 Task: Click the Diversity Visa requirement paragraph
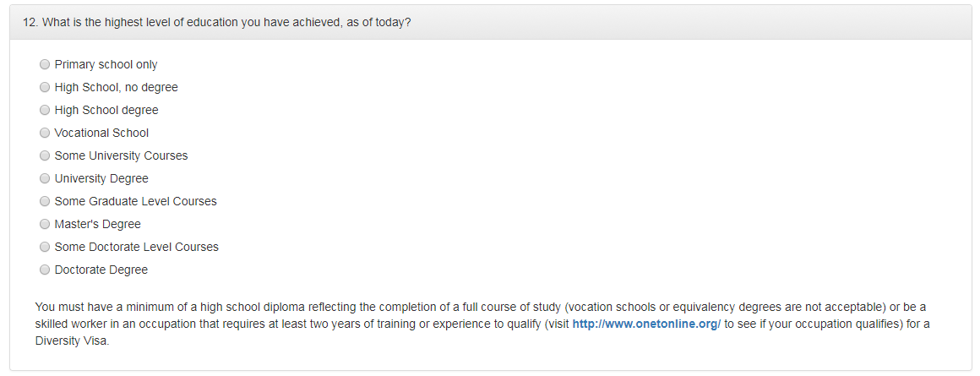482,324
